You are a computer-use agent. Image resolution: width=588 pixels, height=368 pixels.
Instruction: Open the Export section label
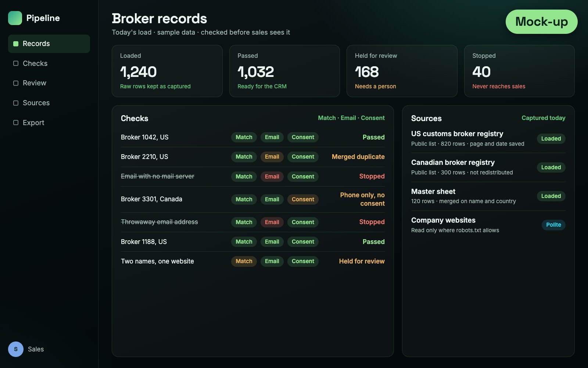[33, 123]
